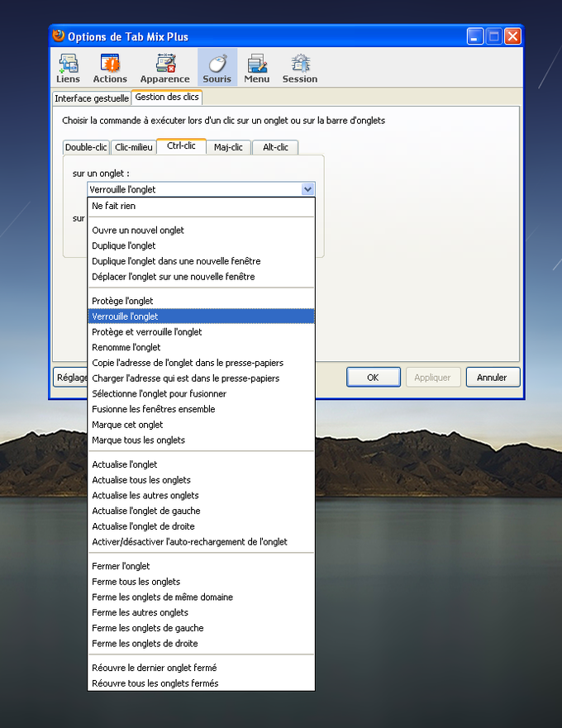This screenshot has height=728, width=562.
Task: Choose 'Ferme les onglets de droite'
Action: [x=201, y=644]
